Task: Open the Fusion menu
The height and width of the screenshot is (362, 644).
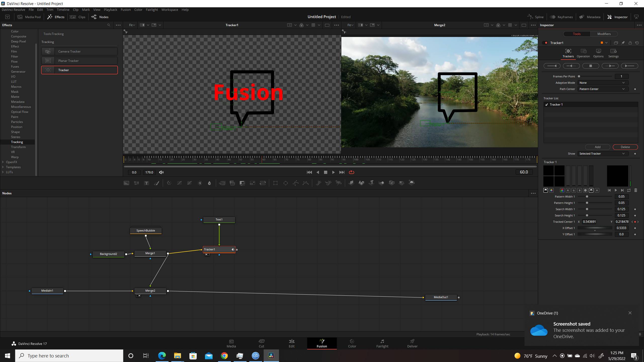Action: [x=126, y=10]
